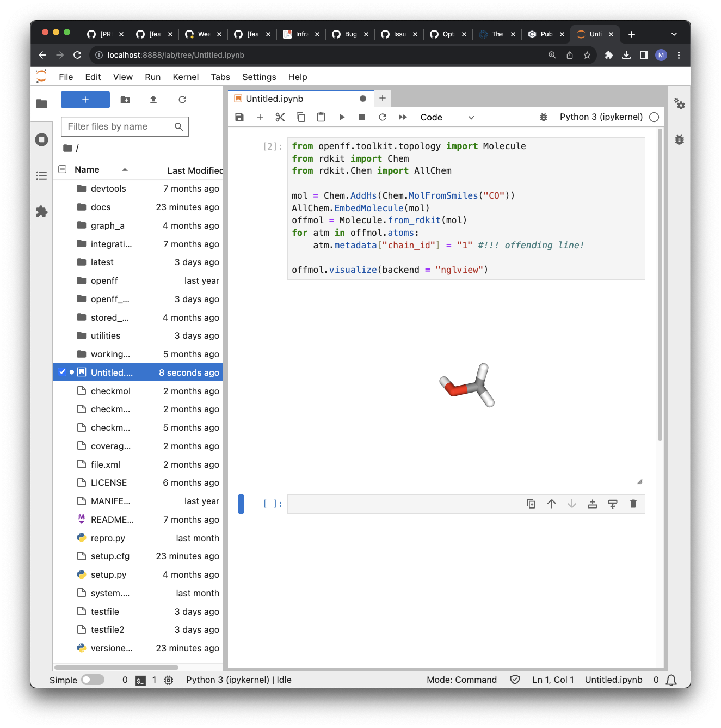
Task: Cut the selected cell with scissors icon
Action: point(280,117)
